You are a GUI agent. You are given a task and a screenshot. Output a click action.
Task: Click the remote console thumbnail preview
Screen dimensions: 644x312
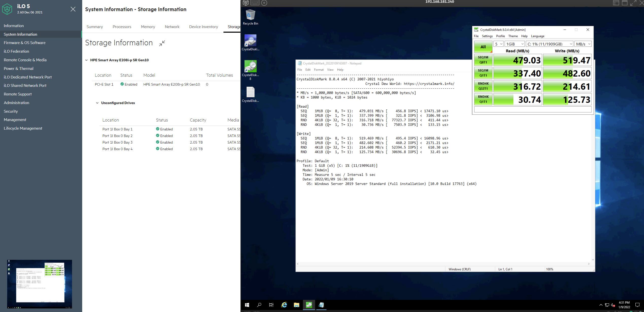(40, 284)
